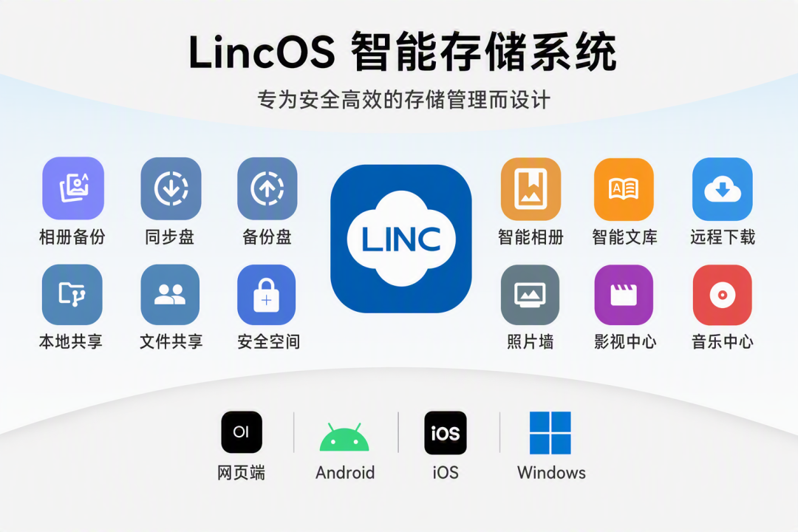Select the 同步盘 sync disk icon
798x532 pixels.
click(171, 188)
